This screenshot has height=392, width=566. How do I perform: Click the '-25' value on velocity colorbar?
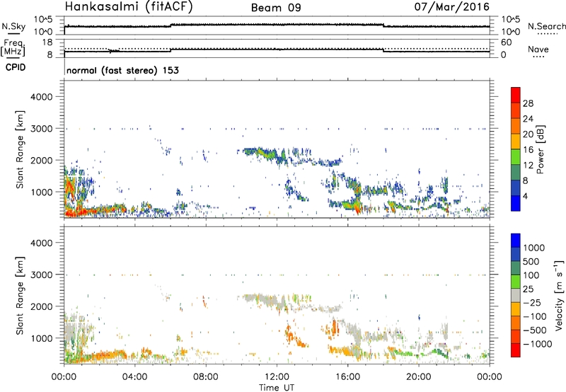point(532,302)
